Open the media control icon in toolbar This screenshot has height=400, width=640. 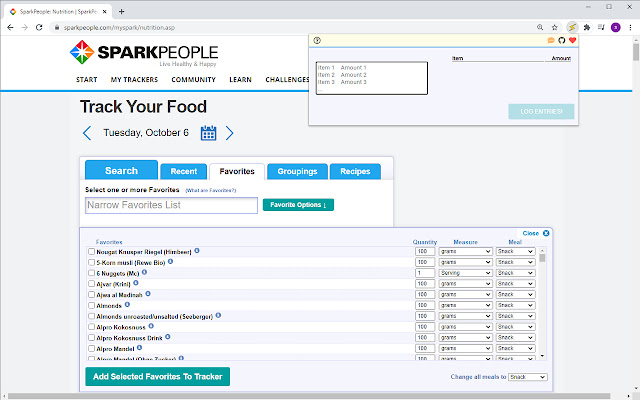tap(601, 27)
